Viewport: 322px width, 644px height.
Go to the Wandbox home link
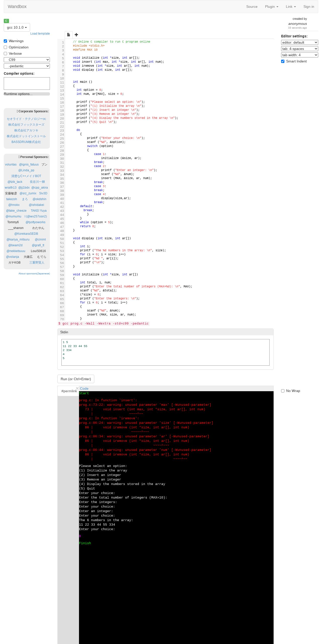point(17,7)
